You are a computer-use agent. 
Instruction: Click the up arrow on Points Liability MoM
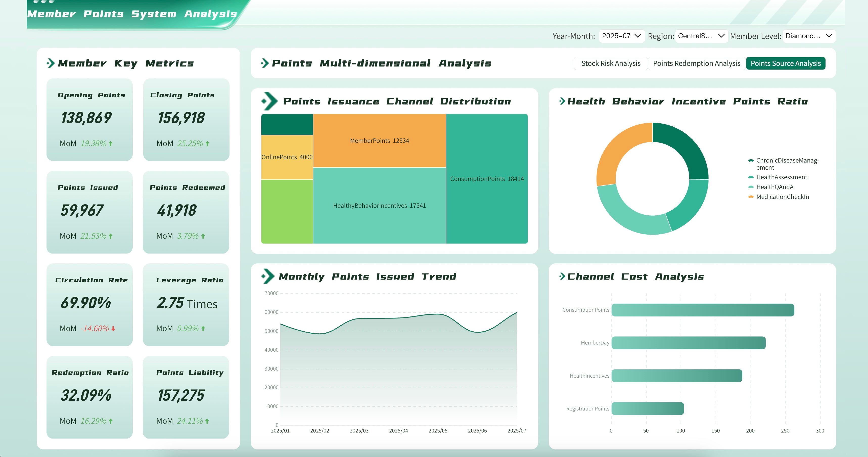(x=207, y=421)
